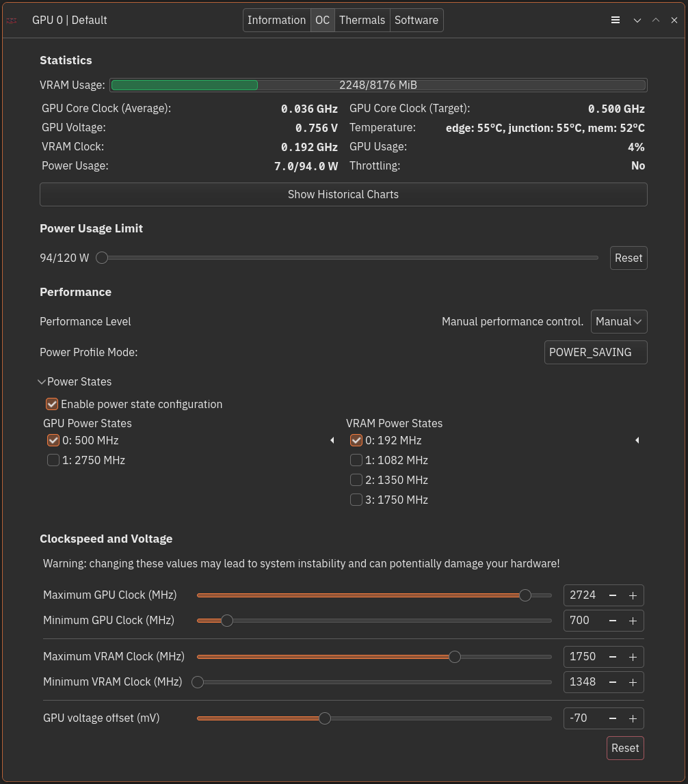Screen dimensions: 688x784
Task: Open the Manual performance level dropdown
Action: point(618,322)
